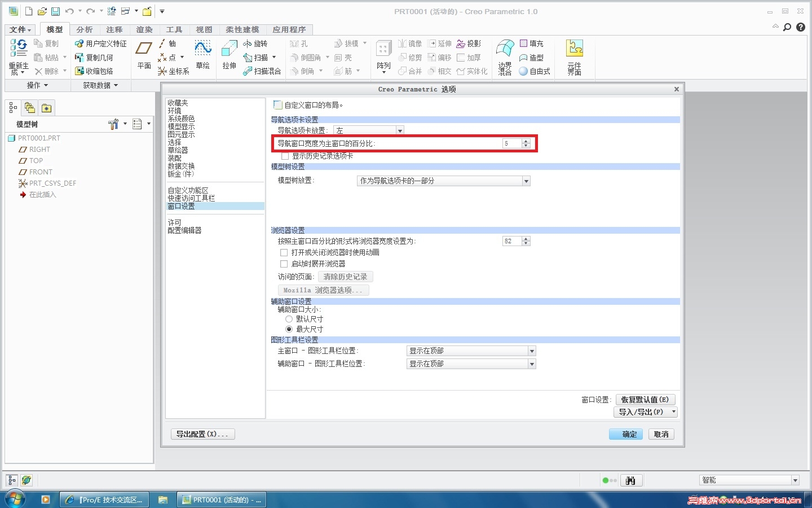Select 配置编辑器 in the options list
Image resolution: width=812 pixels, height=508 pixels.
tap(184, 230)
